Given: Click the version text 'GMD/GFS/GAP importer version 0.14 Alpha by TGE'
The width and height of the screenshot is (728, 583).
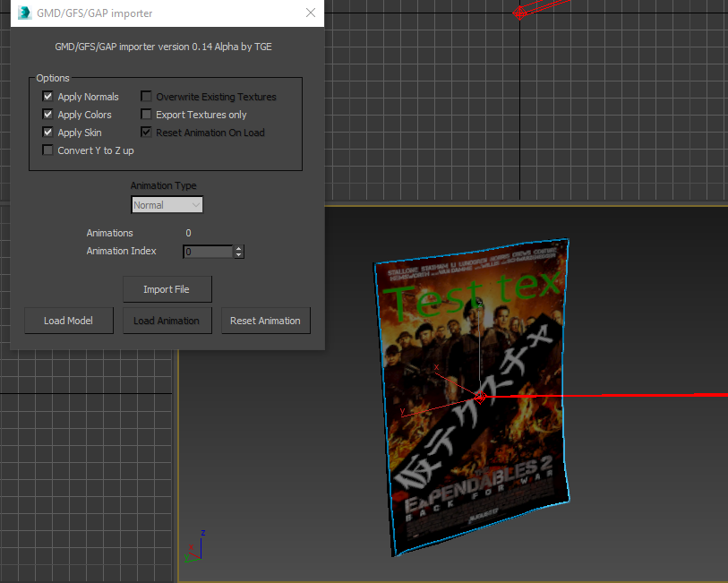Looking at the screenshot, I should pyautogui.click(x=164, y=47).
